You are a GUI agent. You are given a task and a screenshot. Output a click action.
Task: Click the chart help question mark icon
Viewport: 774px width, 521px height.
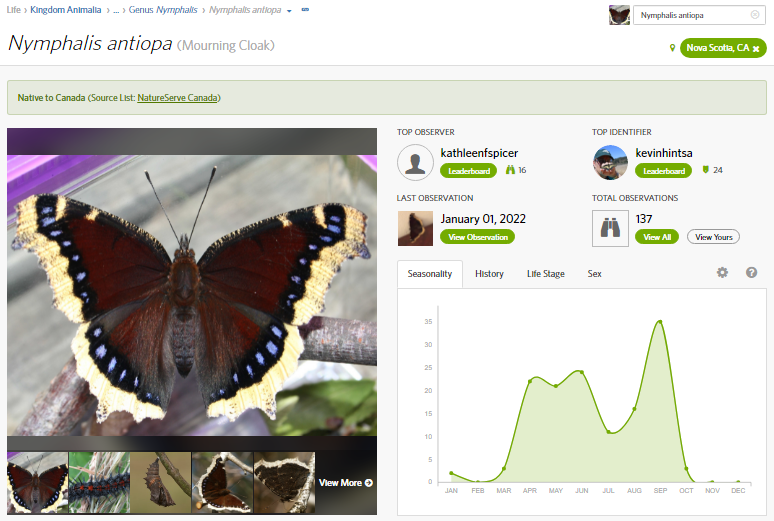click(x=751, y=273)
